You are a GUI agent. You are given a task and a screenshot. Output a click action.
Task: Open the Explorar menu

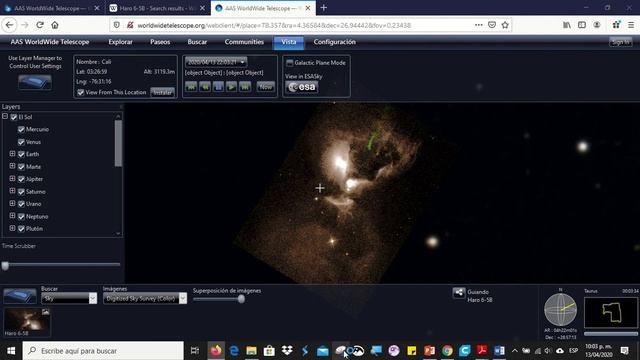click(120, 42)
